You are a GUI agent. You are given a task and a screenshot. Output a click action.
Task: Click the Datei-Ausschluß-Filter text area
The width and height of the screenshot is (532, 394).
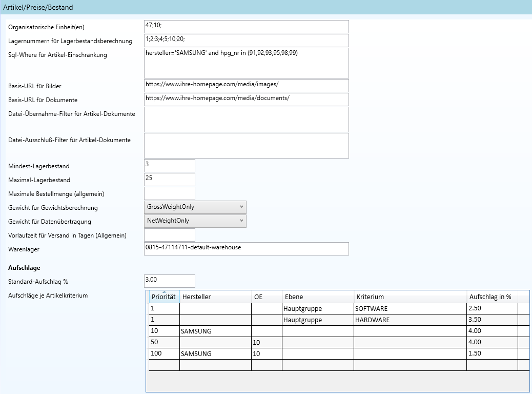[247, 146]
